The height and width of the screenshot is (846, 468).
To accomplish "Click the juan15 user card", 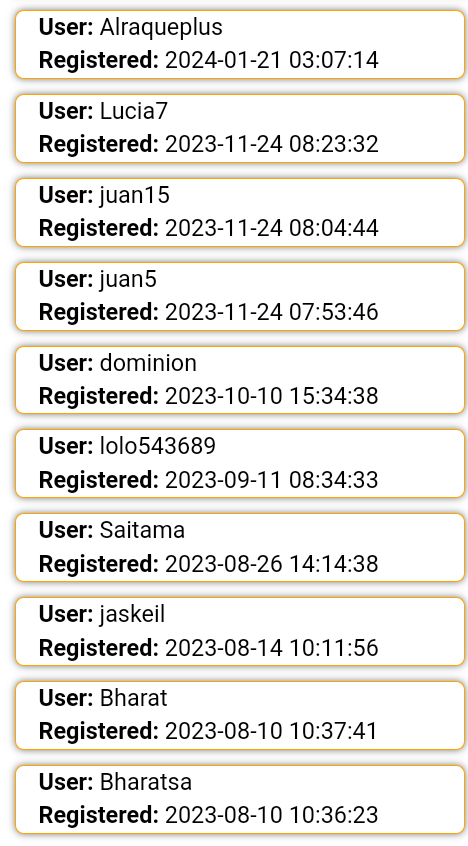I will point(240,213).
